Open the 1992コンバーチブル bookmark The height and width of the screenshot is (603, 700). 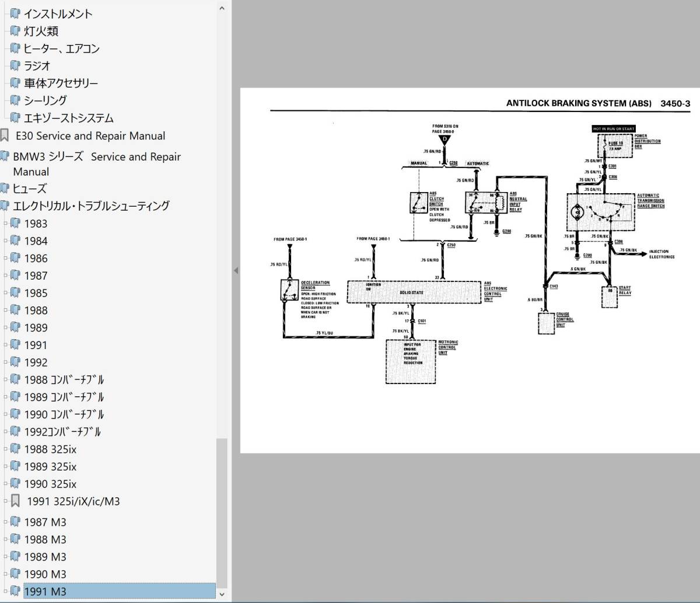click(x=62, y=432)
